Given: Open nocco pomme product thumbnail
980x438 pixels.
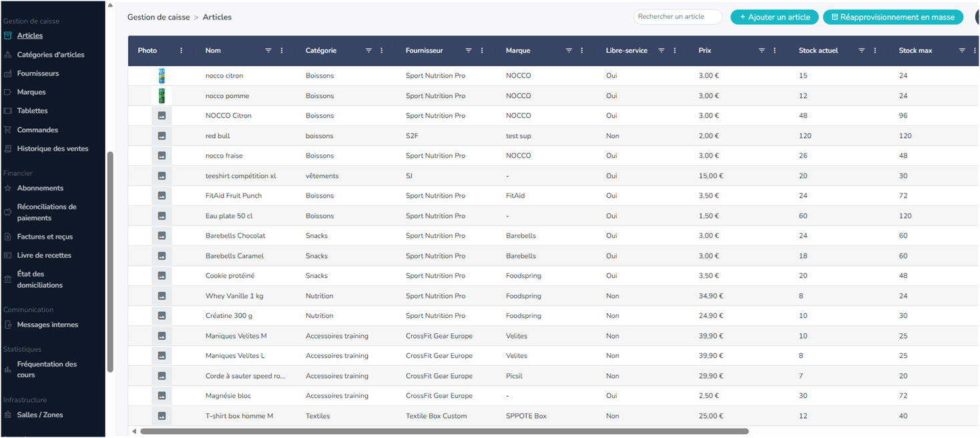Looking at the screenshot, I should 162,95.
